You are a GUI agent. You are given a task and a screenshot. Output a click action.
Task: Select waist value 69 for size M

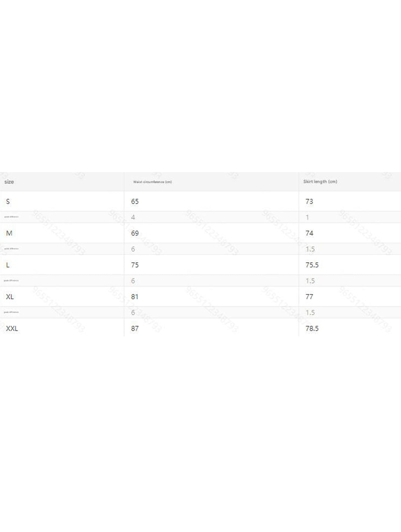[x=135, y=233]
